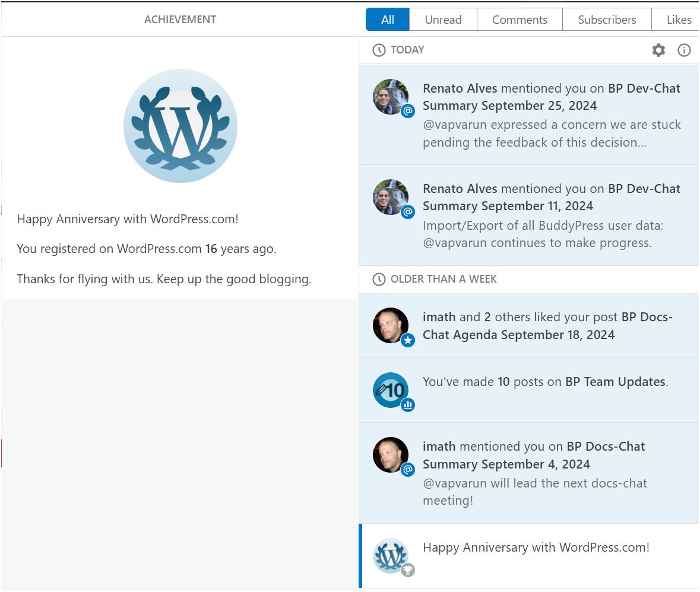Switch to the Subscribers tab
Viewport: 700px width, 592px height.
click(607, 20)
